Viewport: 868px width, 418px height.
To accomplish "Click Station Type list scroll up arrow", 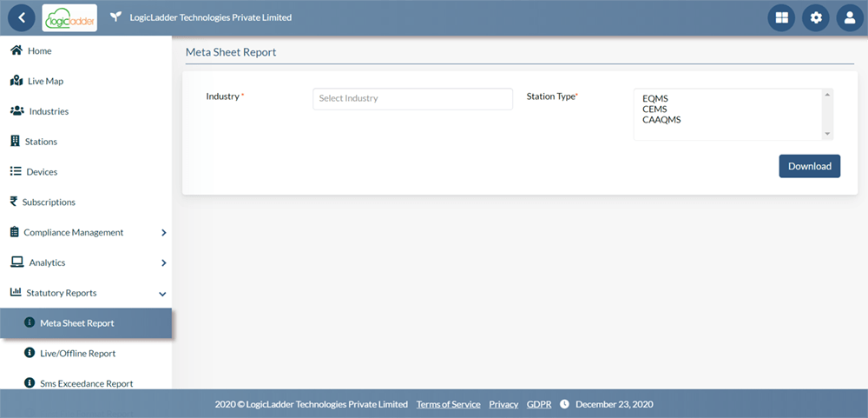I will click(827, 95).
